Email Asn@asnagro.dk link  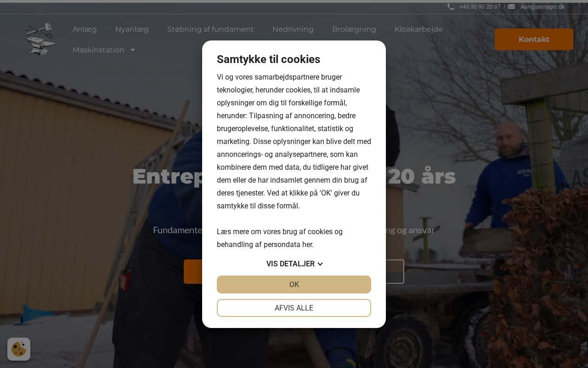click(x=543, y=7)
